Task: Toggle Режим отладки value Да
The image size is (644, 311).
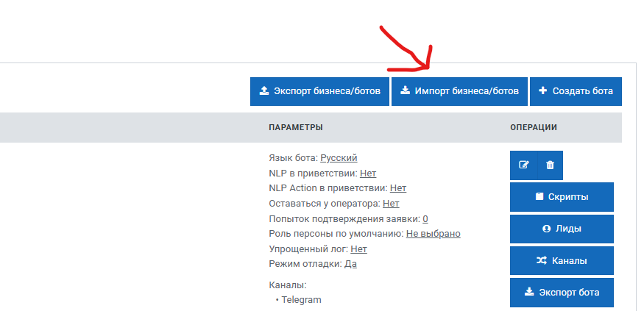Action: pos(350,263)
